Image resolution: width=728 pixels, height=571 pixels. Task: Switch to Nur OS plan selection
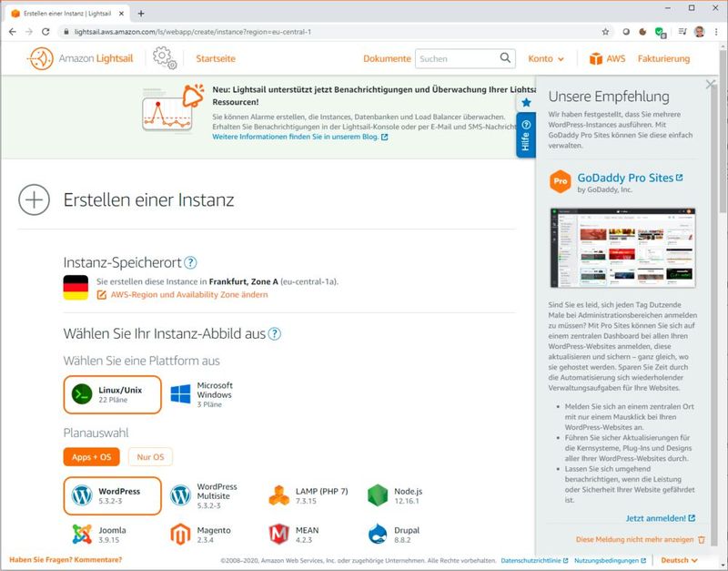coord(150,456)
